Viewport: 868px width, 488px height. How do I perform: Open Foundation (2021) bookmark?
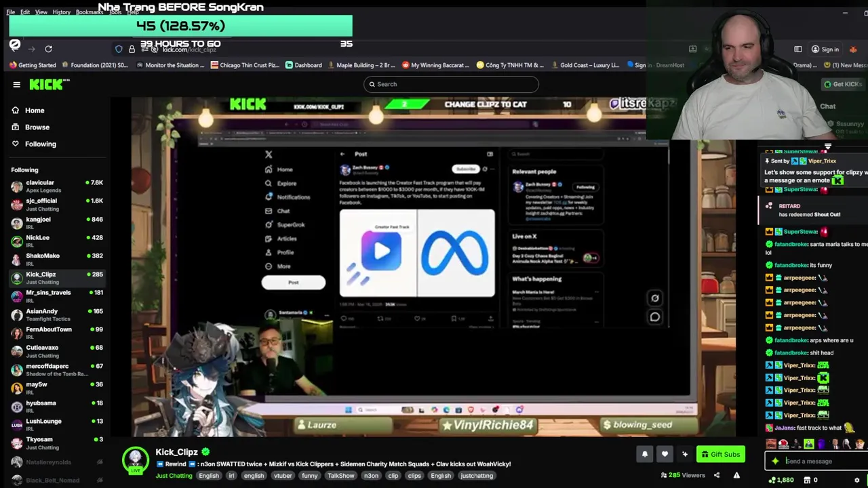[x=94, y=65]
